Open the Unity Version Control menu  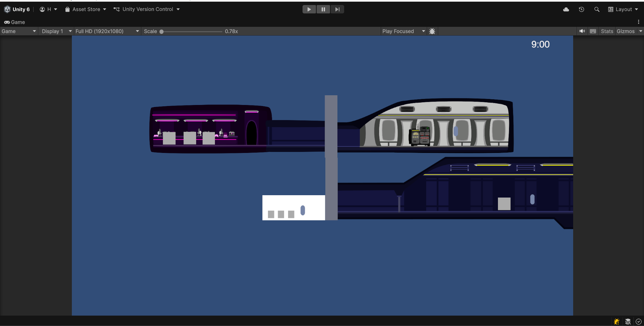tap(147, 9)
